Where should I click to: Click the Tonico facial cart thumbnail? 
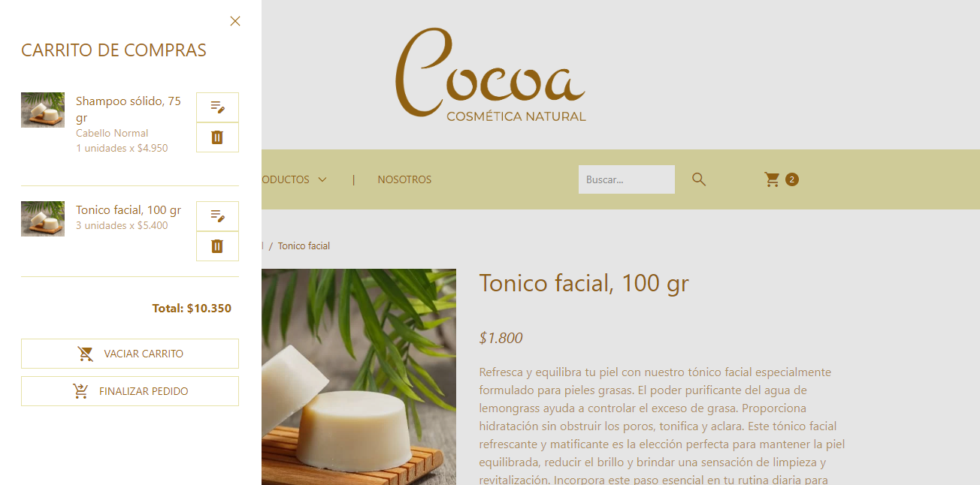(43, 218)
